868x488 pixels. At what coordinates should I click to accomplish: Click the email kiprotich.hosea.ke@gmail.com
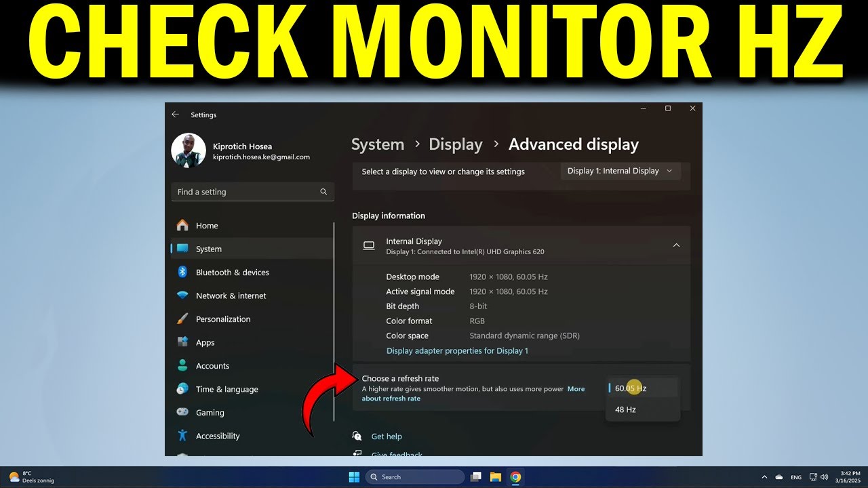click(x=261, y=157)
